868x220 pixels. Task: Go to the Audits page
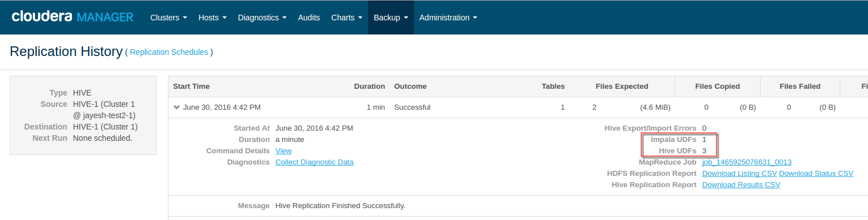(x=309, y=18)
